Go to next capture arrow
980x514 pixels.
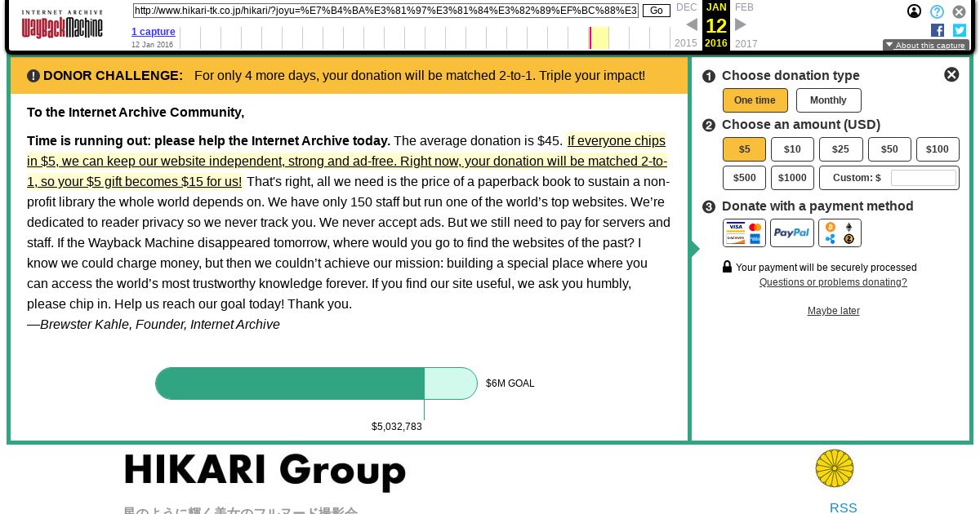[x=741, y=24]
